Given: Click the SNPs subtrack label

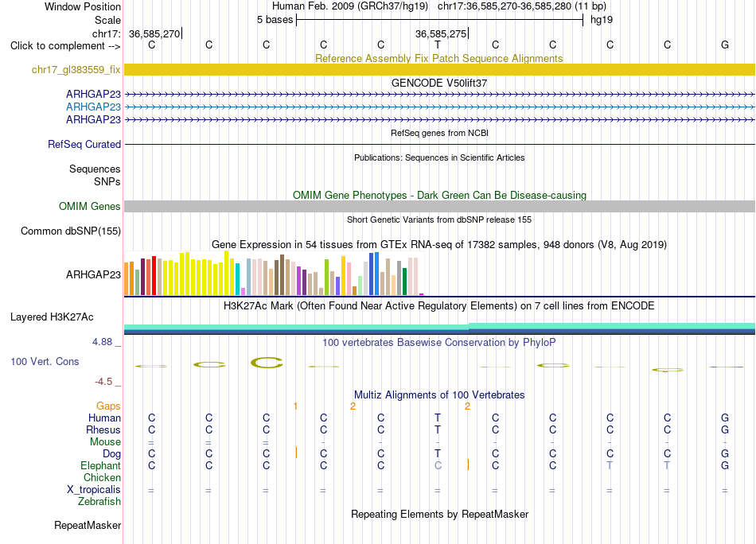Looking at the screenshot, I should point(107,181).
